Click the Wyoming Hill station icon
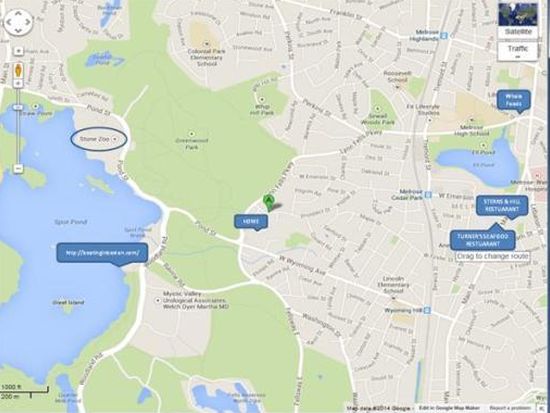The height and width of the screenshot is (413, 550). [x=427, y=311]
